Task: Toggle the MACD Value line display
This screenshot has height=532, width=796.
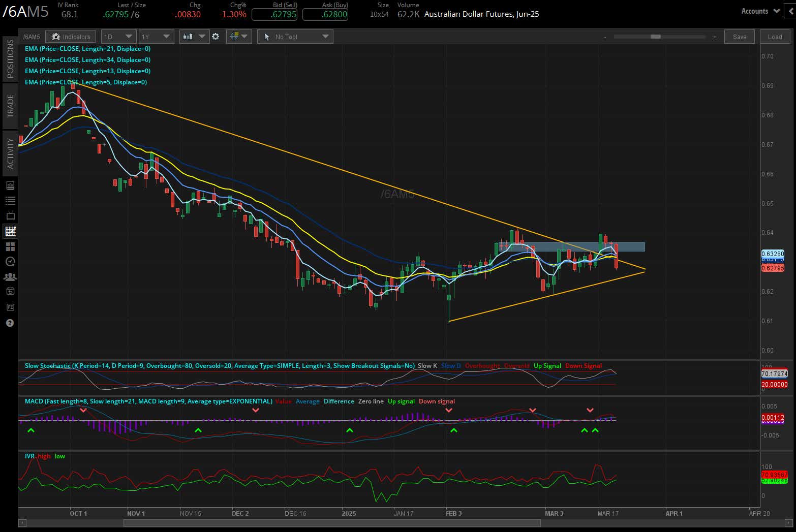Action: (283, 401)
